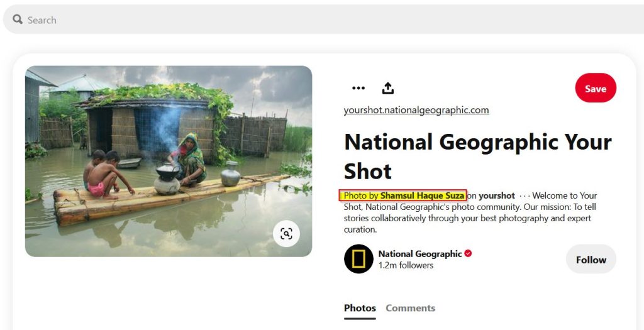644x330 pixels.
Task: Click the Welcome to Your Shot description paragraph
Action: [x=469, y=212]
